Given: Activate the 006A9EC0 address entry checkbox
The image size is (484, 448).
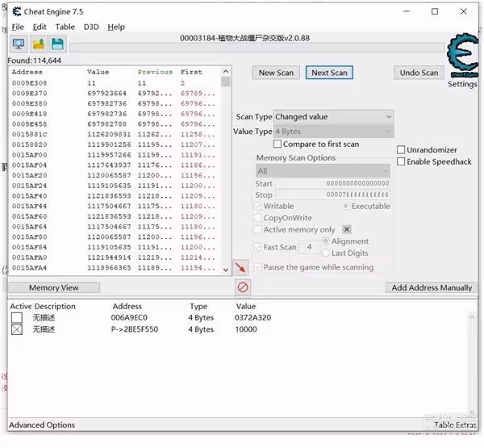Looking at the screenshot, I should (x=17, y=317).
